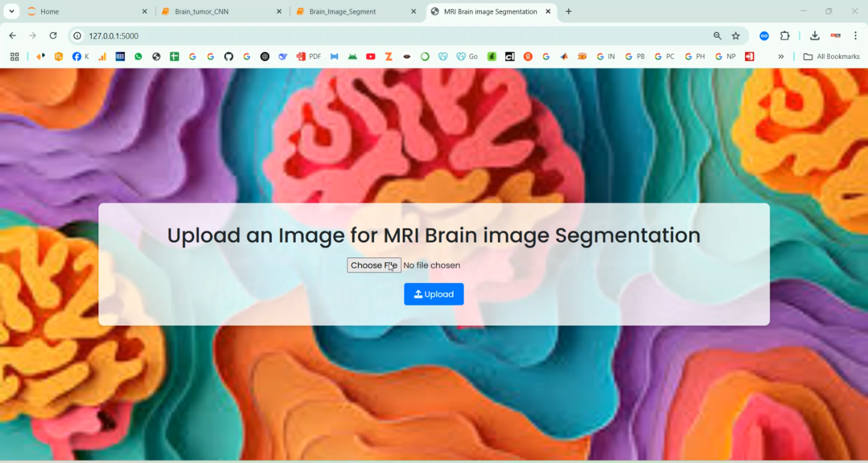
Task: Open the Extensions puzzle-piece menu
Action: click(785, 36)
